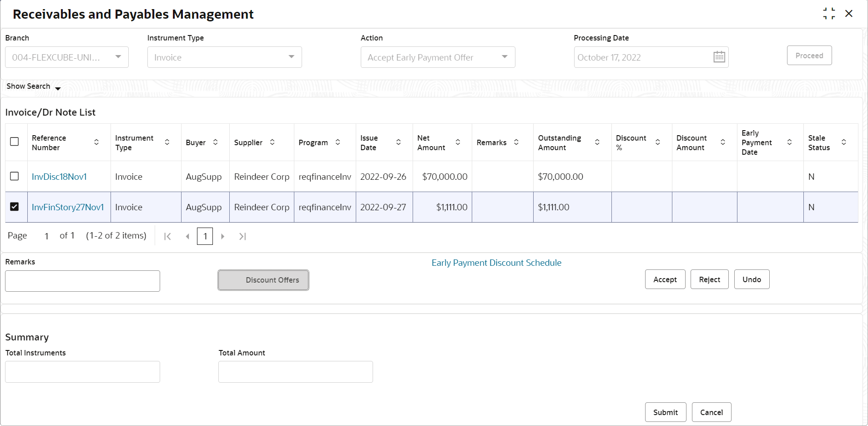Uncheck the InvFinStory27Nov1 row checkbox

[15, 207]
